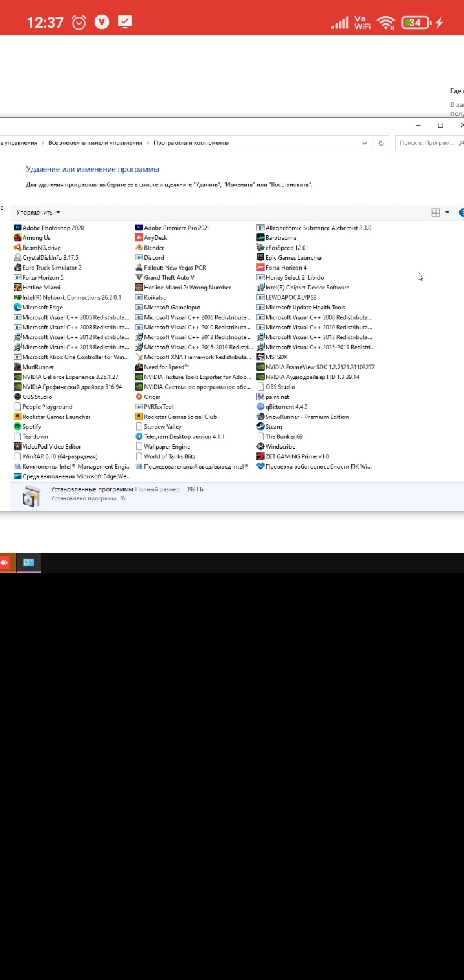This screenshot has width=464, height=980.
Task: Tap the alarm clock status bar icon
Action: tap(79, 23)
